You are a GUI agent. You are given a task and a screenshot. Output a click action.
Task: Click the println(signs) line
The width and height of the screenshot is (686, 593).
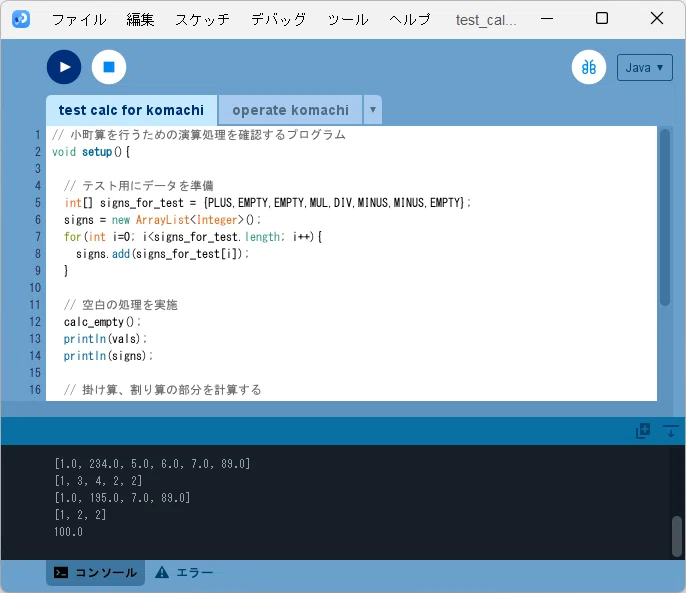tap(108, 356)
